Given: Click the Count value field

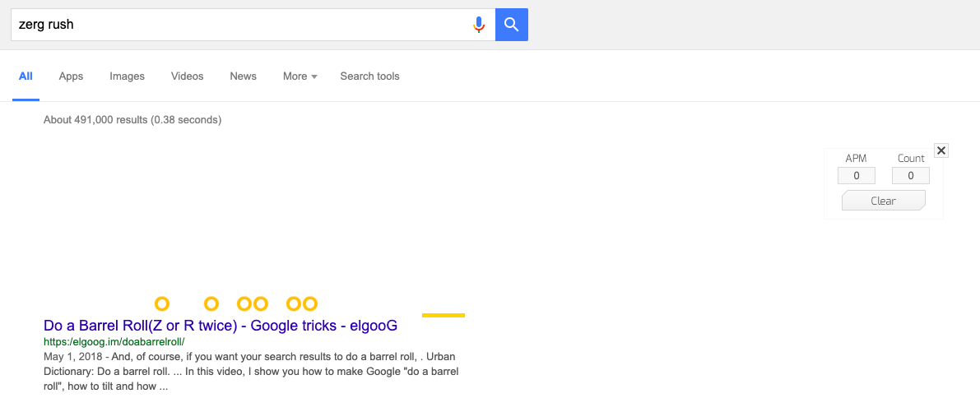Looking at the screenshot, I should click(x=911, y=176).
